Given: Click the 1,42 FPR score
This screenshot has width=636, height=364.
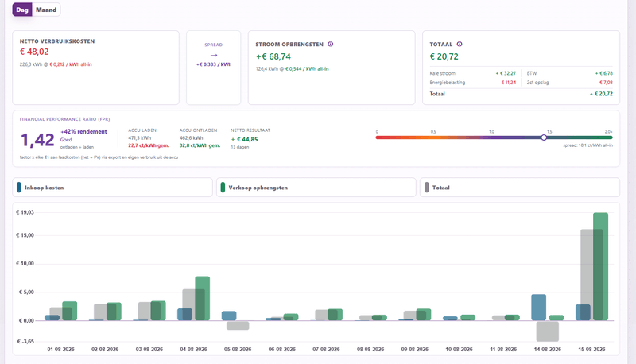Looking at the screenshot, I should pyautogui.click(x=37, y=140).
